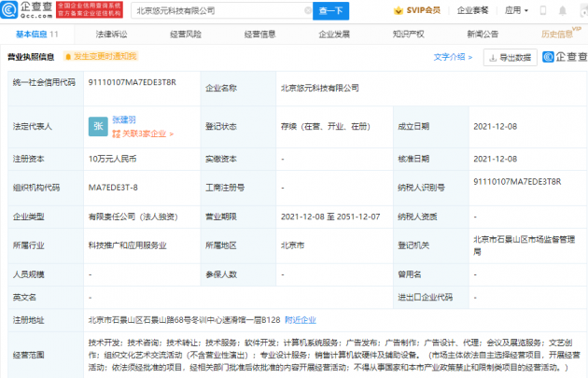Switch to 经营信息 tab
Image resolution: width=588 pixels, height=378 pixels.
click(x=259, y=35)
